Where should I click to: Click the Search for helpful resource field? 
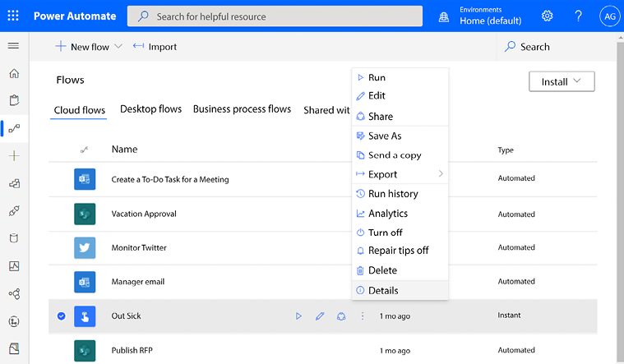[x=275, y=16]
